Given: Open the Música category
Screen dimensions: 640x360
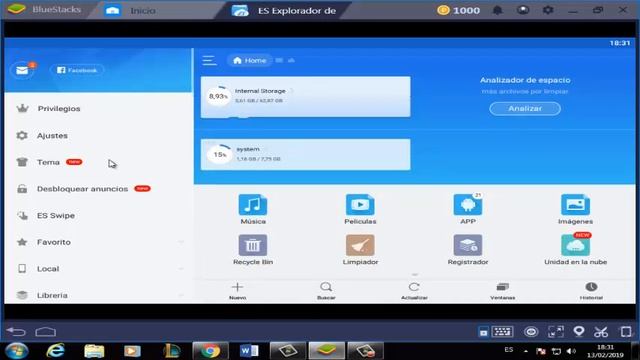Looking at the screenshot, I should click(253, 209).
